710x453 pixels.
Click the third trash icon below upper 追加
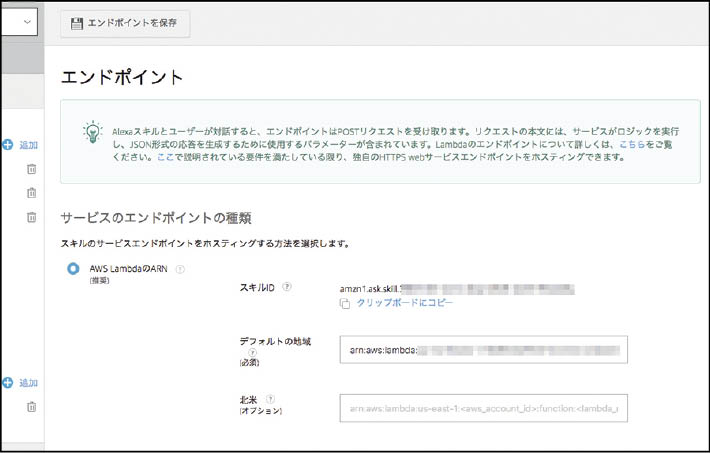pos(31,217)
